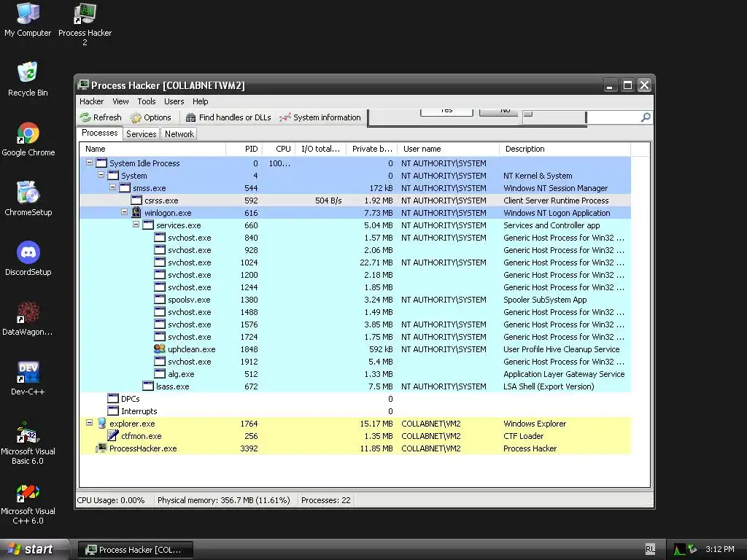Sort by the PID column header
747x560 pixels.
coord(244,149)
